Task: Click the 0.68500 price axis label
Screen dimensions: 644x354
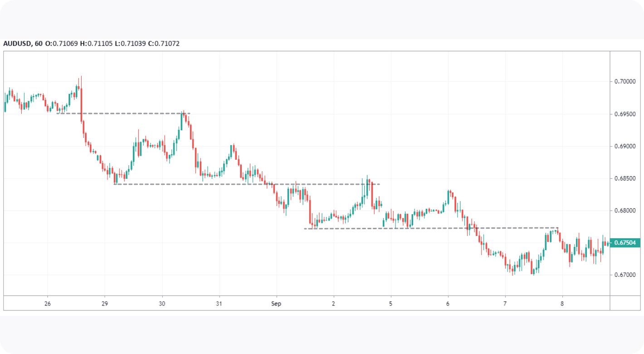Action: (x=624, y=179)
